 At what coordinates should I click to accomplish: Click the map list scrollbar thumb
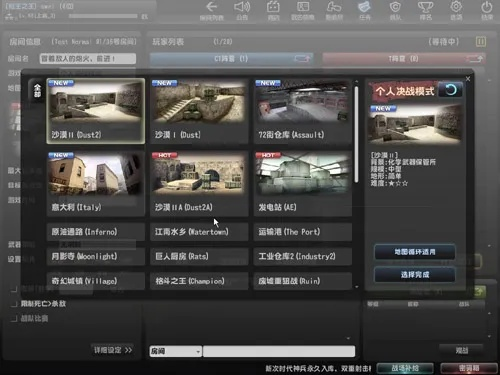[356, 134]
